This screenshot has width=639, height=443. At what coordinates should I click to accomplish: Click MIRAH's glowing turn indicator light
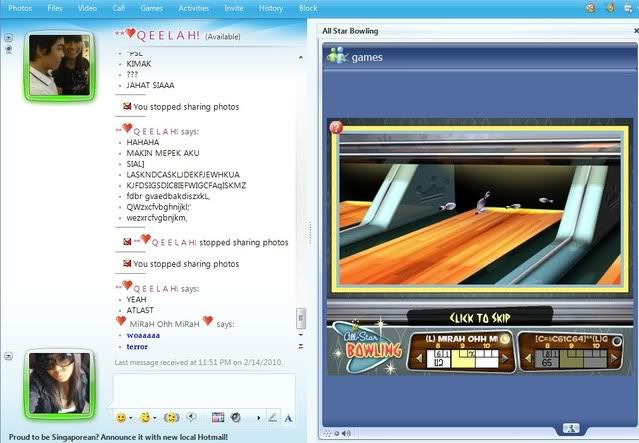pyautogui.click(x=505, y=339)
